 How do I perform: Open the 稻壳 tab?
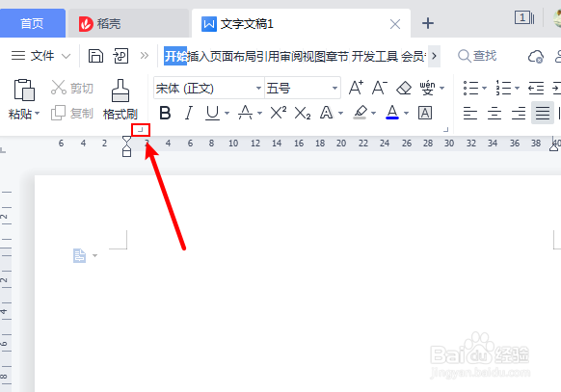128,23
